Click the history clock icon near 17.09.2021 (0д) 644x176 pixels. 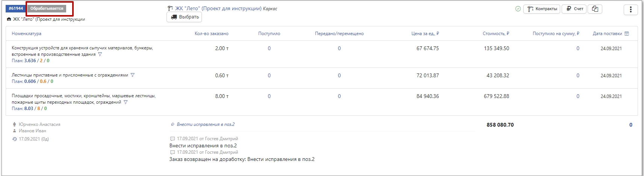[14, 139]
